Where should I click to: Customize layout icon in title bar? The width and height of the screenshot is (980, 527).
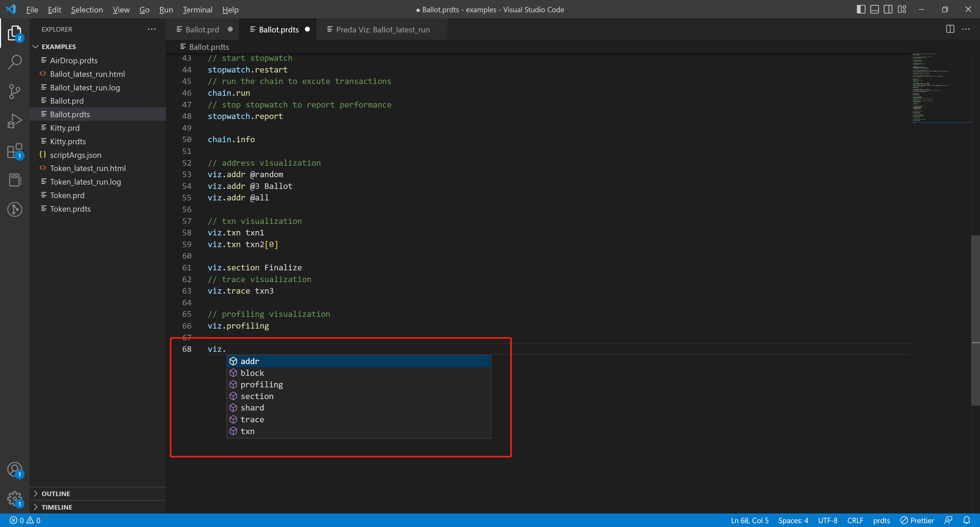[x=902, y=9]
